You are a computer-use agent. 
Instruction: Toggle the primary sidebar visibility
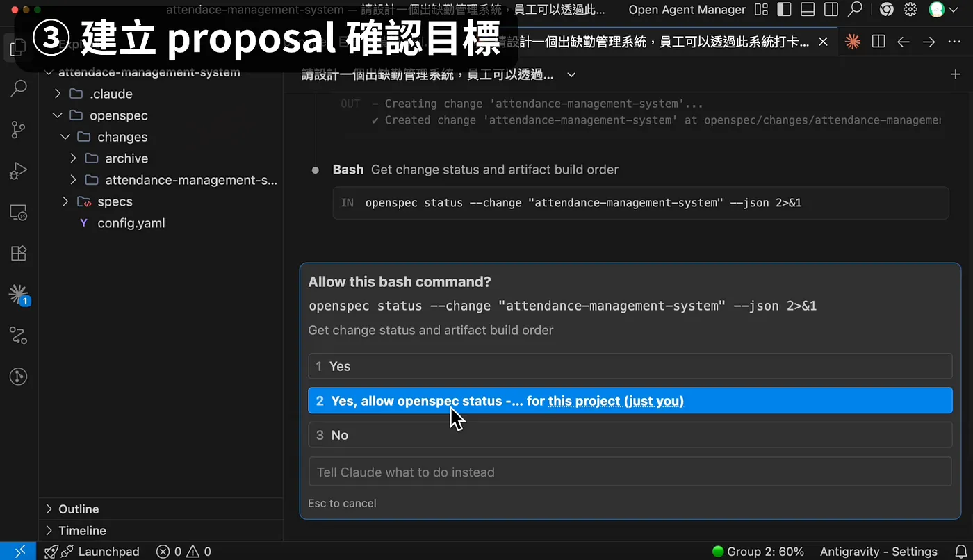tap(784, 10)
